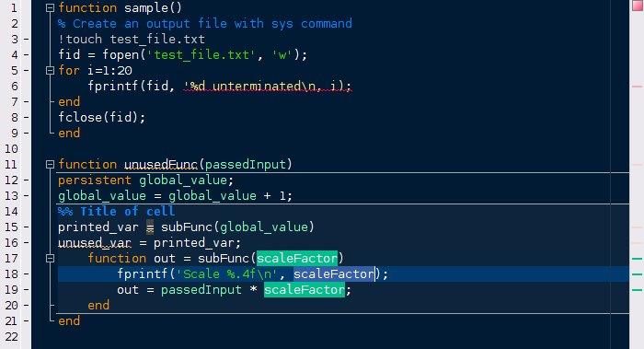This screenshot has width=644, height=349.
Task: Toggle a breakpoint on line 4 dash
Action: pos(27,54)
